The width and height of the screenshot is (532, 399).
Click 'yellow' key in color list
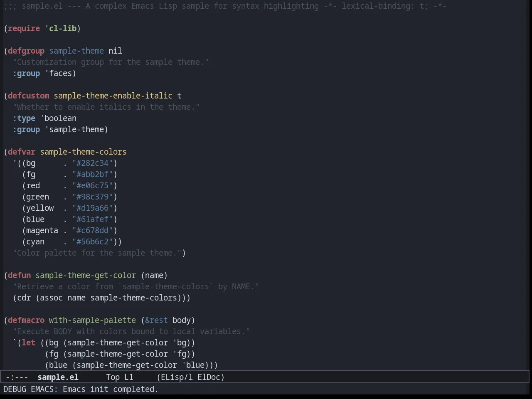pos(40,208)
